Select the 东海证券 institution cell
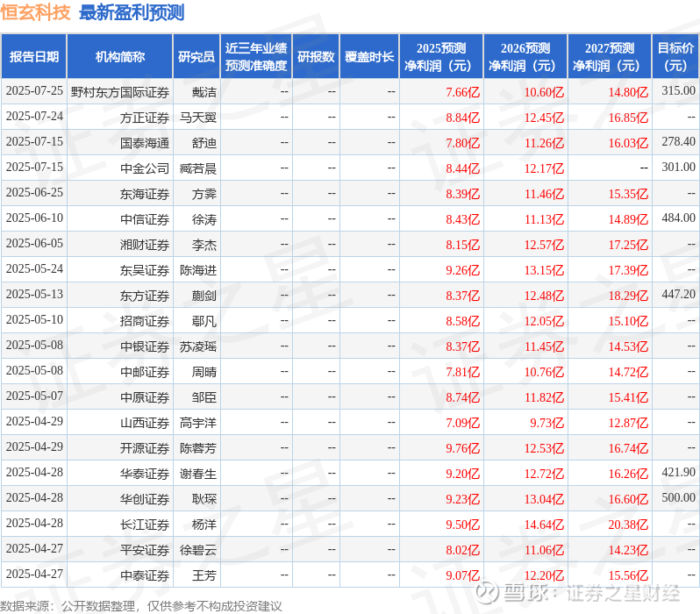 119,194
